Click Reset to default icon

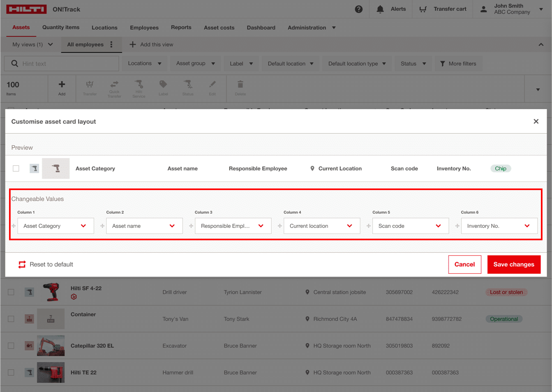(x=22, y=264)
